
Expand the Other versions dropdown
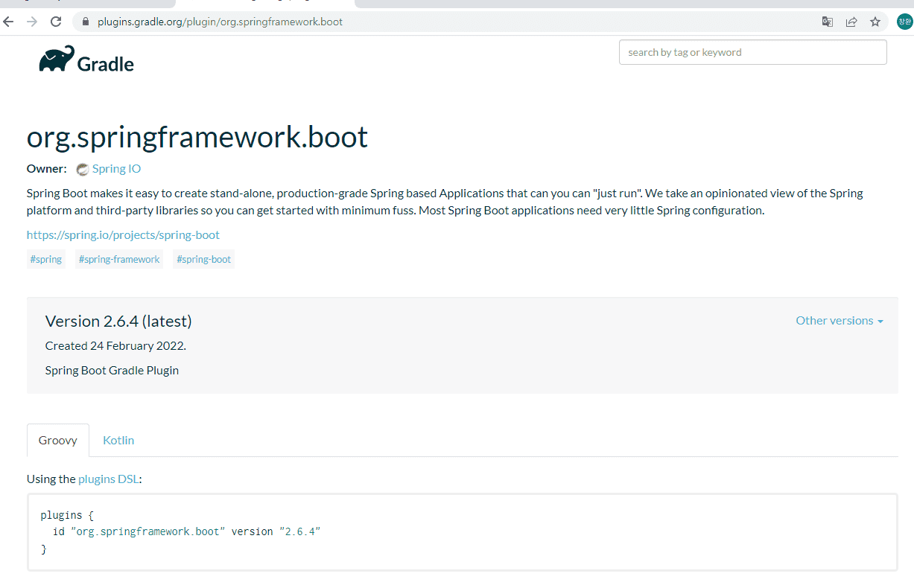[839, 321]
